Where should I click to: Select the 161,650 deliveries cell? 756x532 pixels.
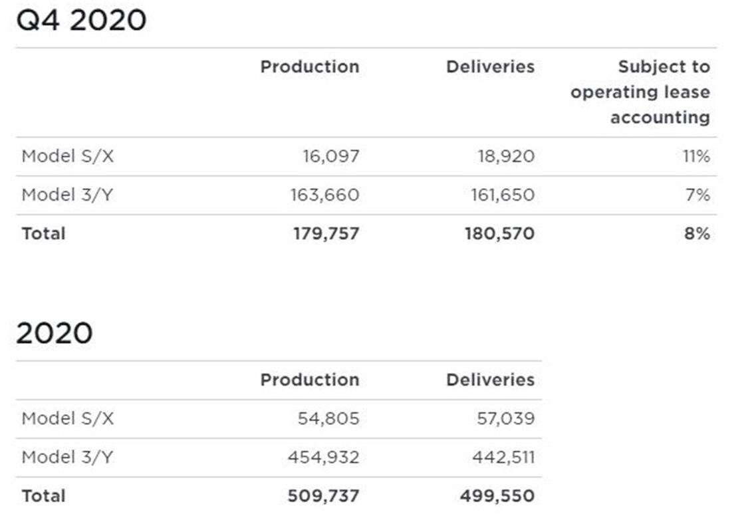[x=501, y=195]
